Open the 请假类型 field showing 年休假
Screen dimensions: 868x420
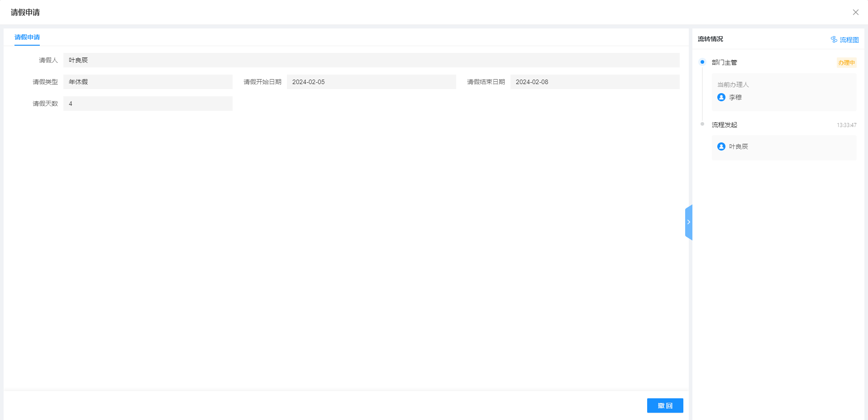click(x=148, y=82)
